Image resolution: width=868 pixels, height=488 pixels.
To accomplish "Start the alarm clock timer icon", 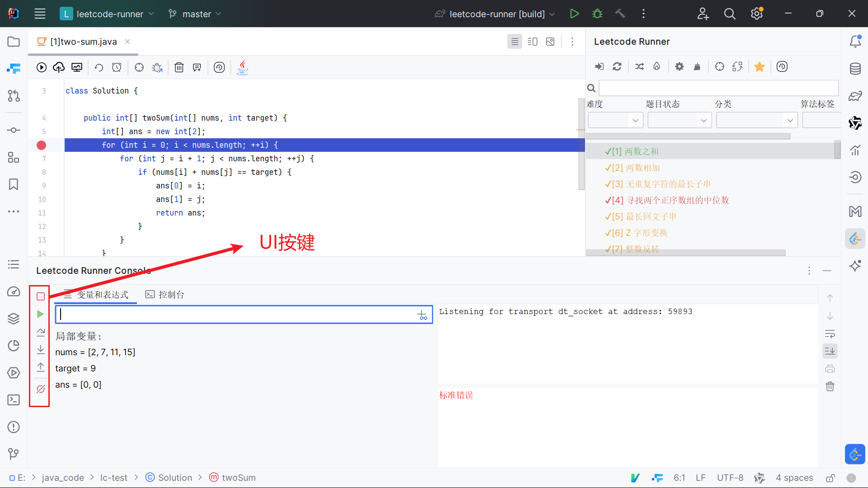I will click(117, 67).
